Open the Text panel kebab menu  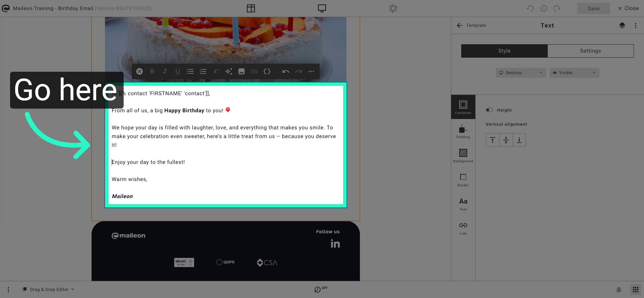[x=636, y=25]
